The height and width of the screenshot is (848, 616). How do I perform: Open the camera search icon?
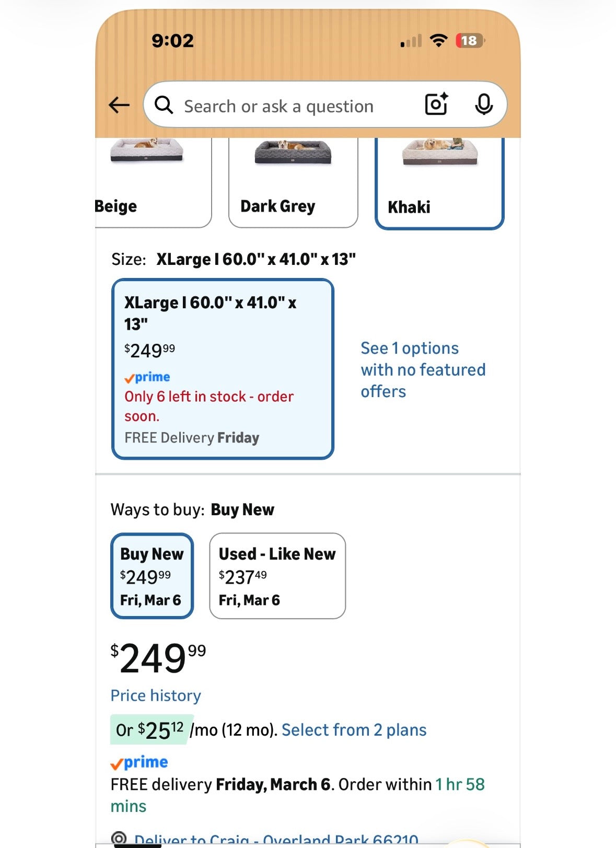tap(436, 104)
